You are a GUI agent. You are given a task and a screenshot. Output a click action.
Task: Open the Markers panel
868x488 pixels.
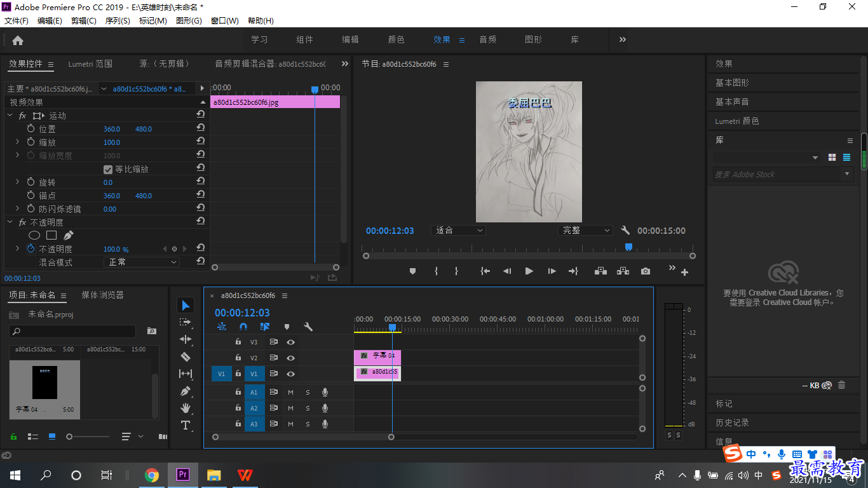[724, 403]
